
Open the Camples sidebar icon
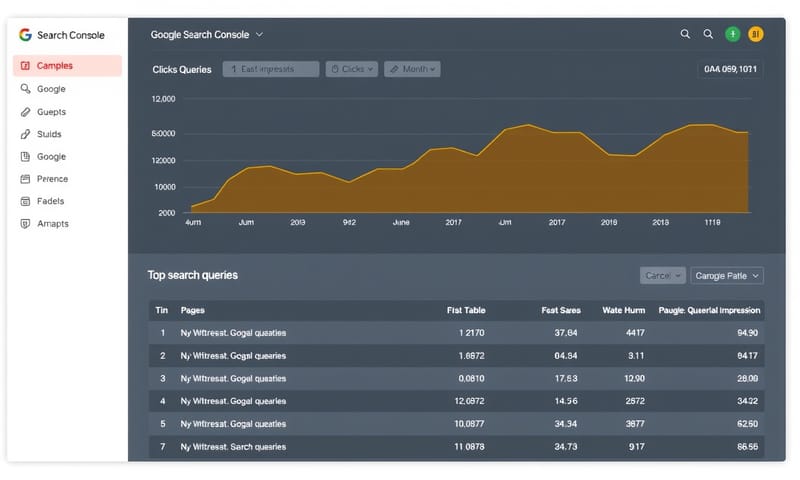25,66
